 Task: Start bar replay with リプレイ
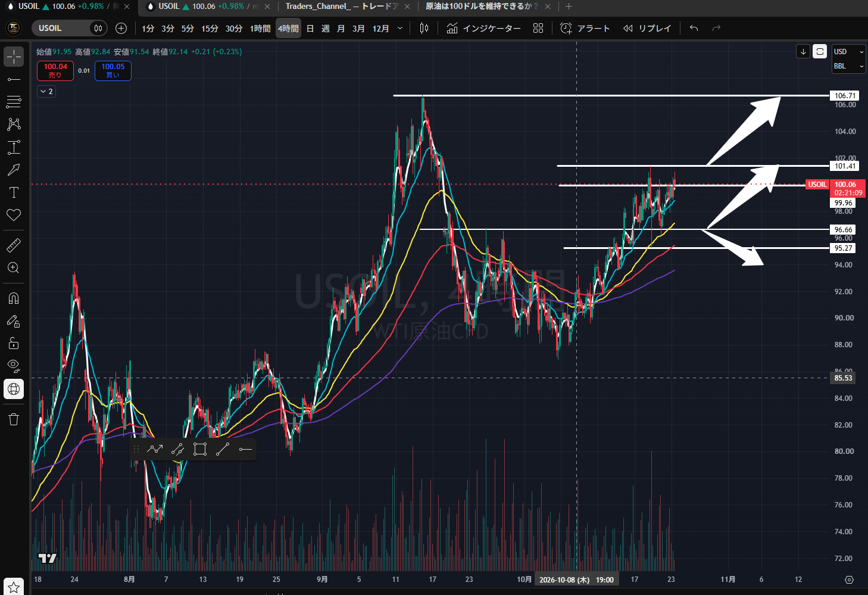647,28
